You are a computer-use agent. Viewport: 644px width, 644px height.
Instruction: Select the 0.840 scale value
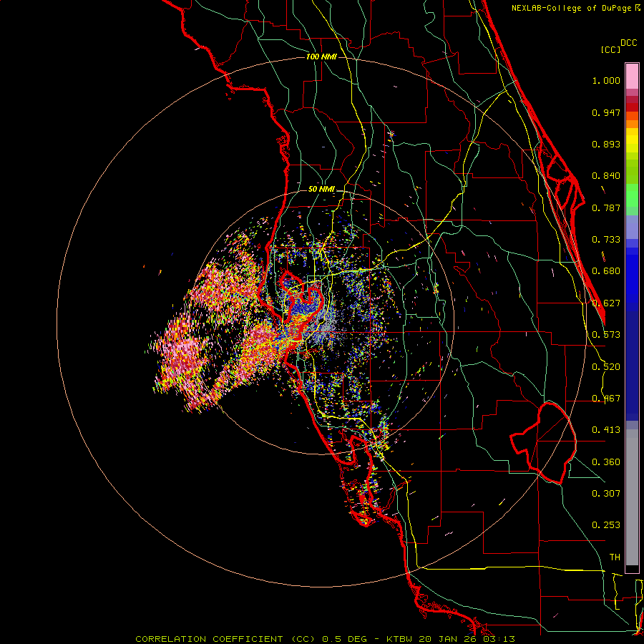click(606, 176)
